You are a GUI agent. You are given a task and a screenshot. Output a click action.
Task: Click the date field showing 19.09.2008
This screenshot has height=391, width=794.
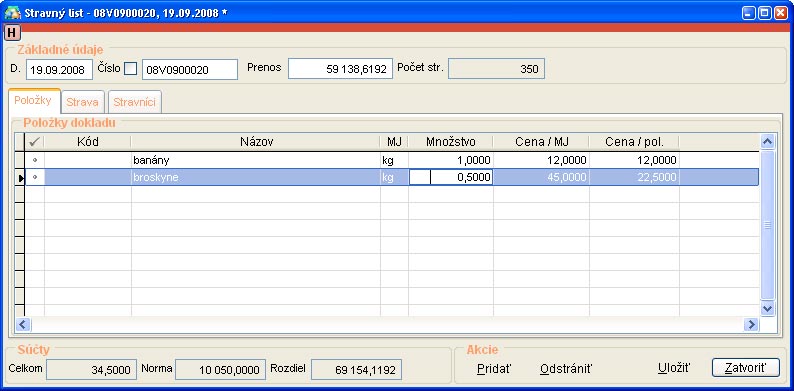59,70
